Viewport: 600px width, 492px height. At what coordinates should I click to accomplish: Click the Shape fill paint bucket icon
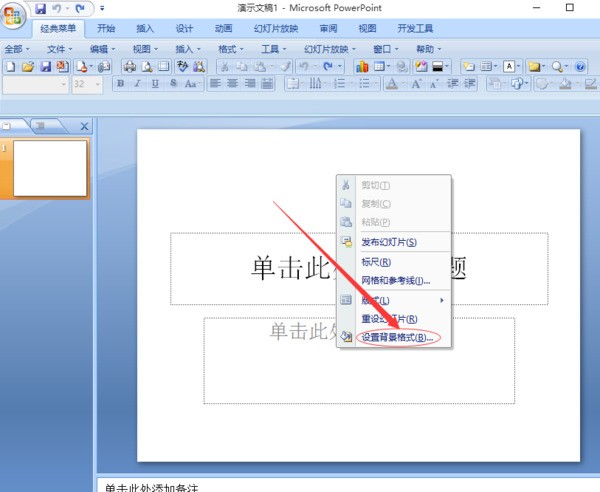pos(565,83)
